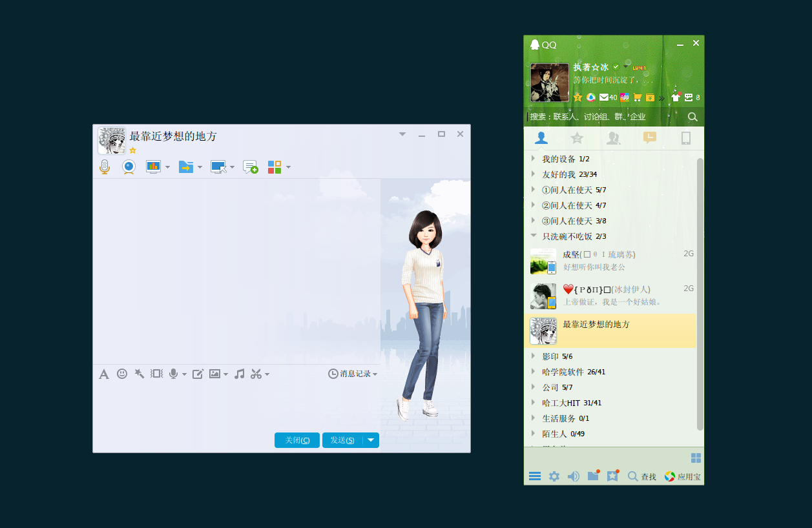The width and height of the screenshot is (812, 528).
Task: Open send options arrow next to 发送
Action: 371,440
